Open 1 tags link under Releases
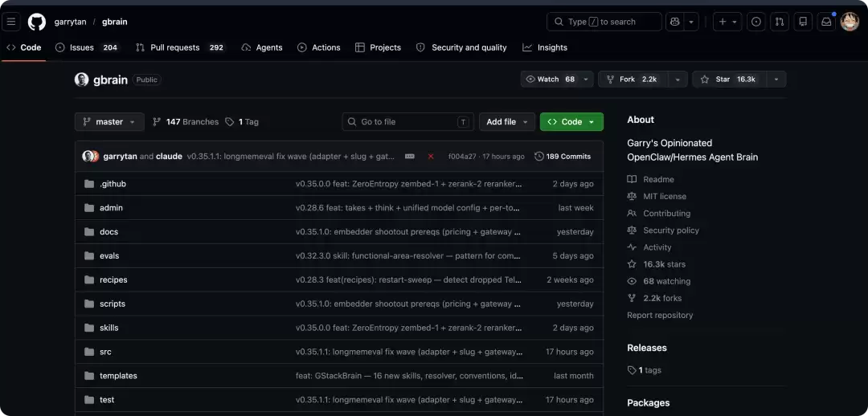Viewport: 868px width, 416px height. click(x=645, y=370)
